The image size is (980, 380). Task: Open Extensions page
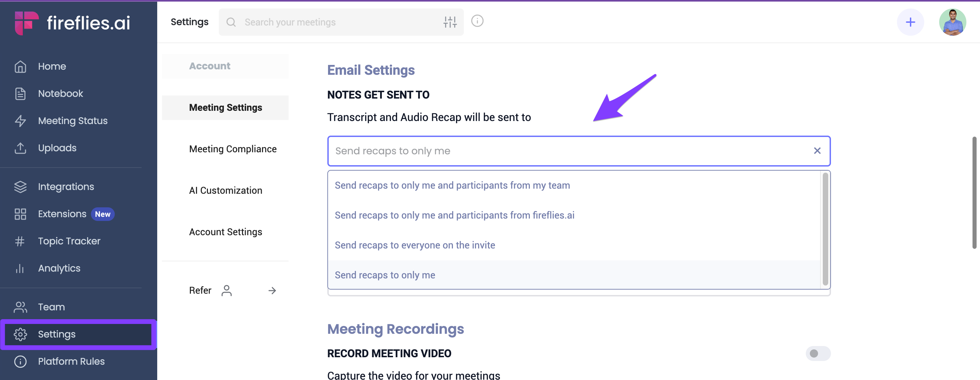(62, 214)
